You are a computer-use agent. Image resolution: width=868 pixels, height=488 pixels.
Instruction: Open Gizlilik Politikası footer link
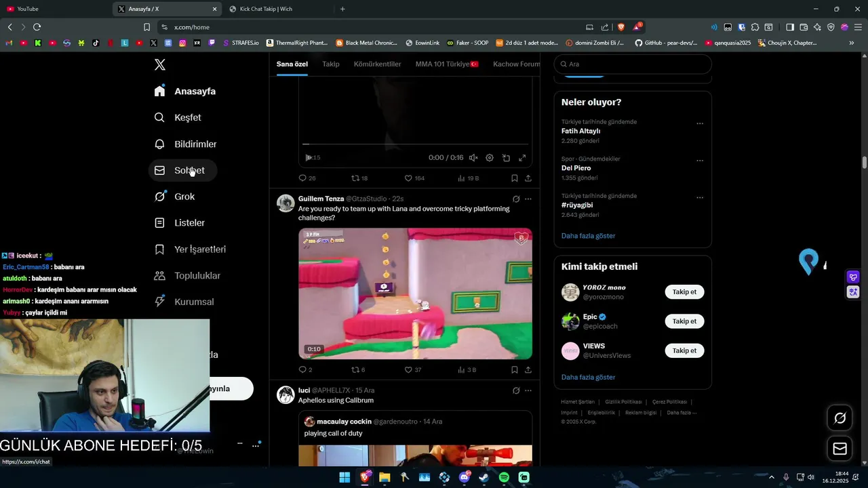point(623,402)
